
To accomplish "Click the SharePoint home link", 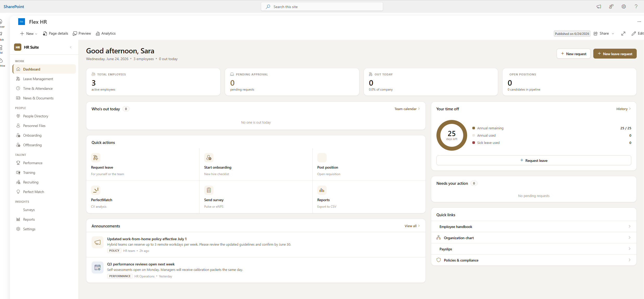I will pyautogui.click(x=14, y=7).
